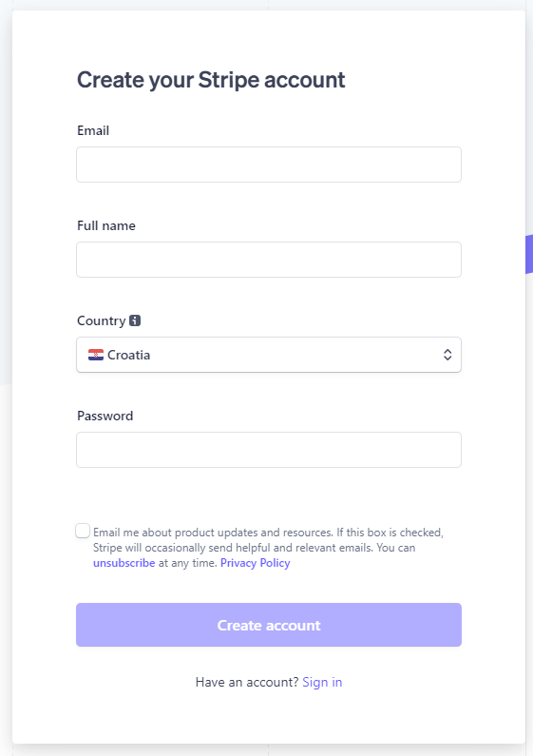Click the 'Create your Stripe account' heading
The height and width of the screenshot is (756, 533).
pyautogui.click(x=211, y=81)
